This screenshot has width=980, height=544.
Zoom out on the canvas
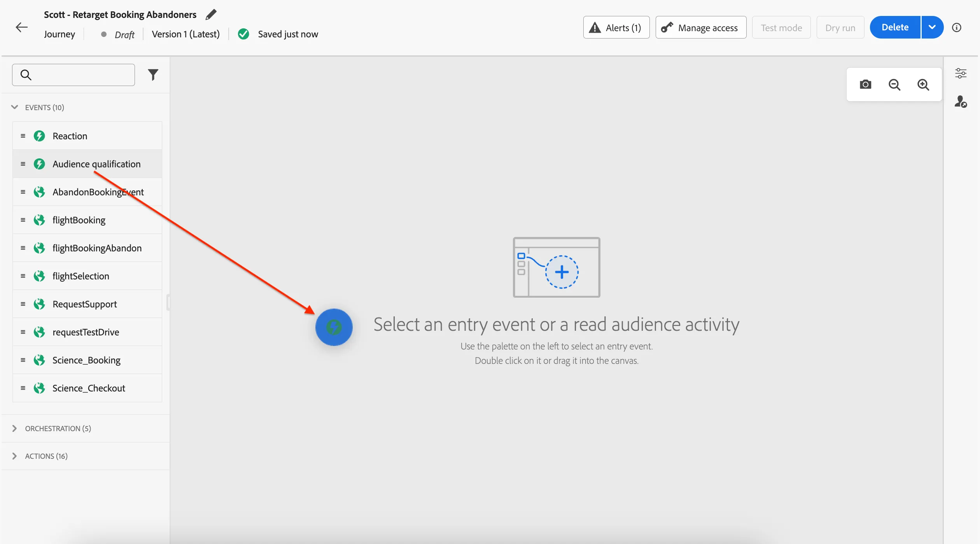894,84
